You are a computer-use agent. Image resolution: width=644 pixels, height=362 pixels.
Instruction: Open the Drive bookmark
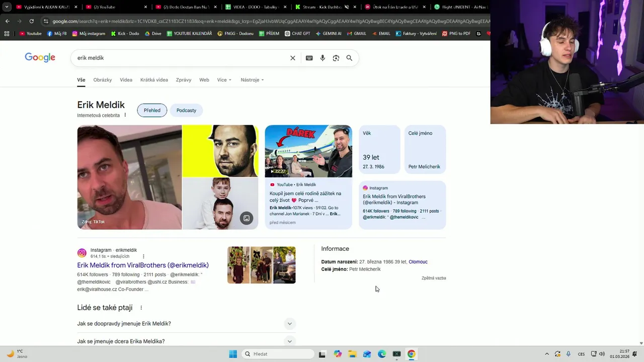coord(153,34)
